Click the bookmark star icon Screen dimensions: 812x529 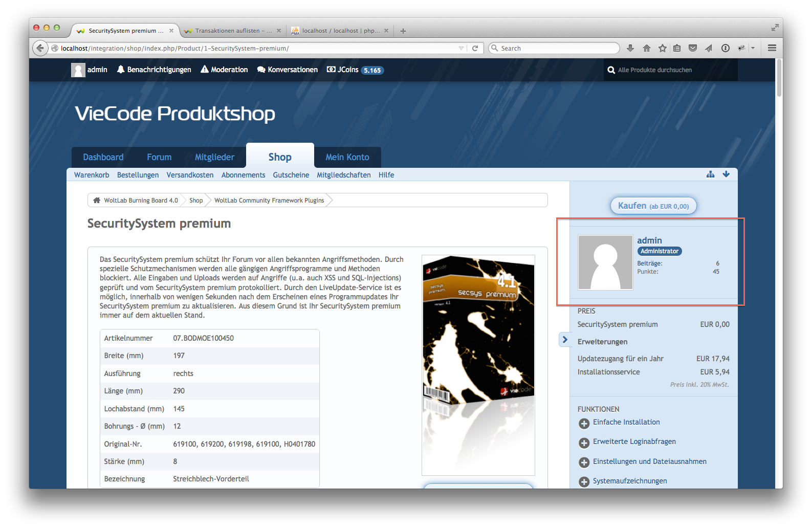click(663, 48)
